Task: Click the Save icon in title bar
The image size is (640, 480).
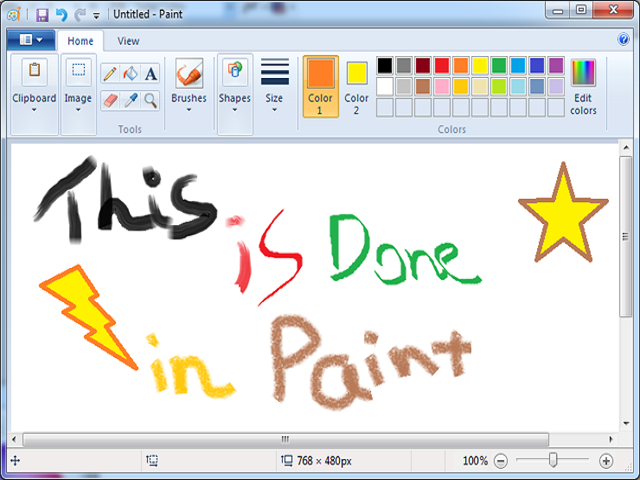Action: tap(42, 15)
